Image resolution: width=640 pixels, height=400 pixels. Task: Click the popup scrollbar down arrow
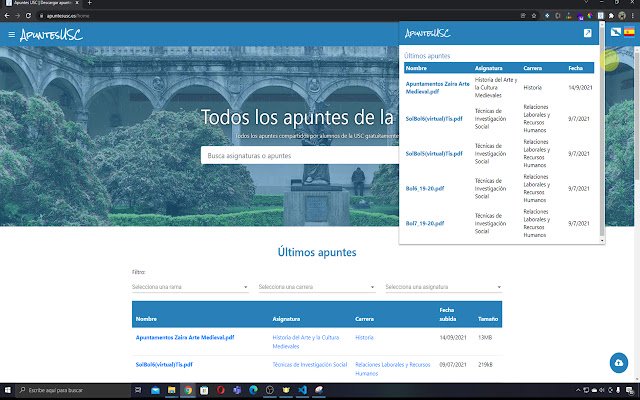602,241
